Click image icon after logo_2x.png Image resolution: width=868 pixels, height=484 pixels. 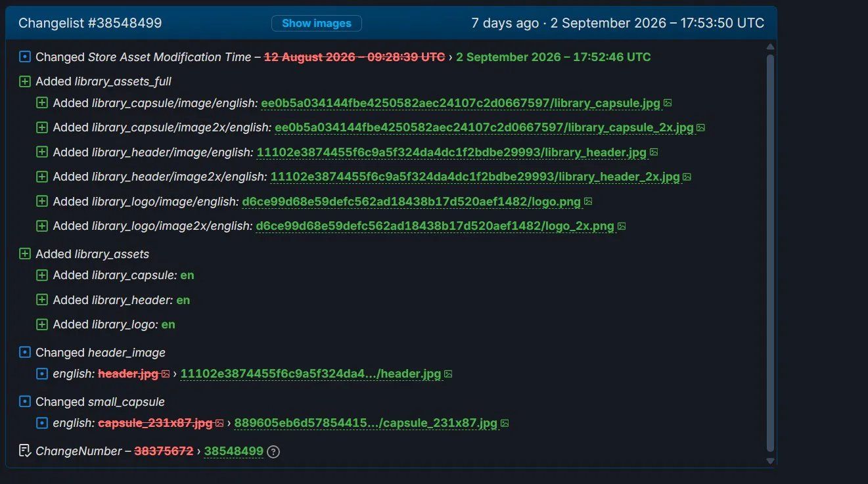click(622, 226)
